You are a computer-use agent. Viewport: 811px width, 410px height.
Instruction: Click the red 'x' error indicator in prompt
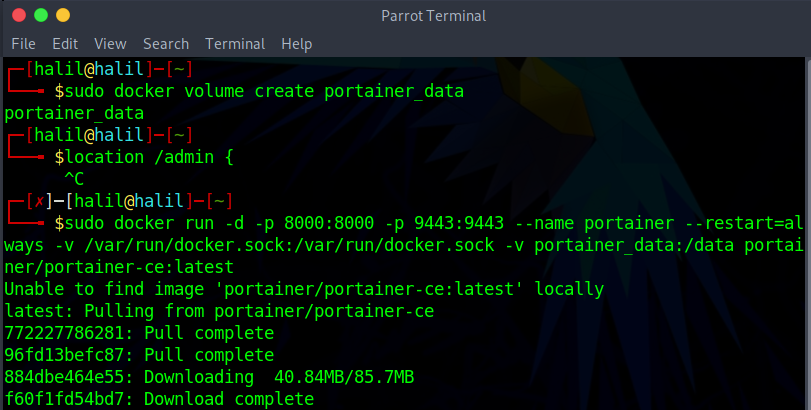tap(39, 201)
